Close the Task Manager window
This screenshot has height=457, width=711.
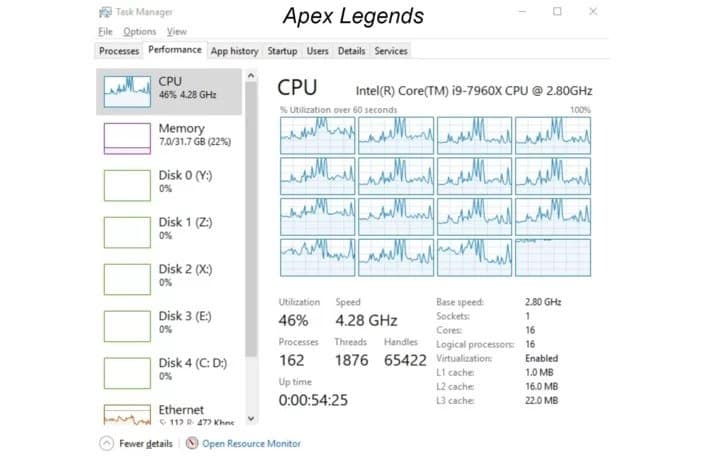593,11
